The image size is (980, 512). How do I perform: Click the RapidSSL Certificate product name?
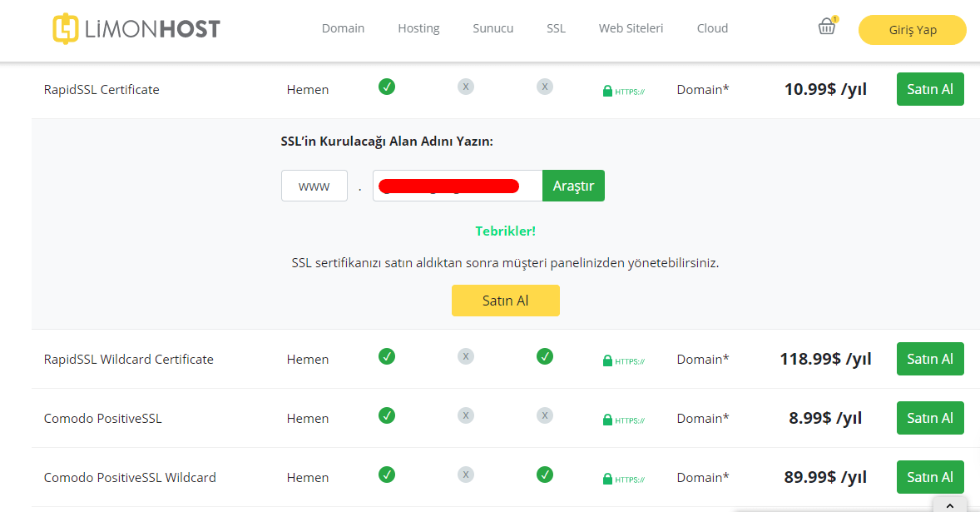101,89
